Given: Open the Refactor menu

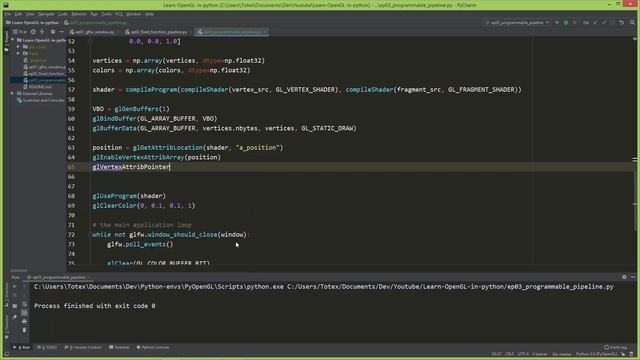Looking at the screenshot, I should [x=79, y=14].
